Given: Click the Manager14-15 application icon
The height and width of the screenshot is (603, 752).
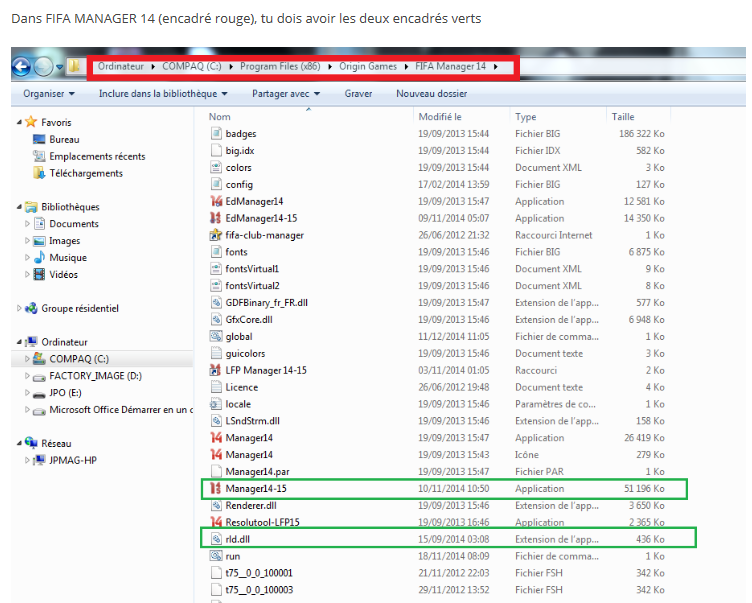Looking at the screenshot, I should tap(216, 488).
